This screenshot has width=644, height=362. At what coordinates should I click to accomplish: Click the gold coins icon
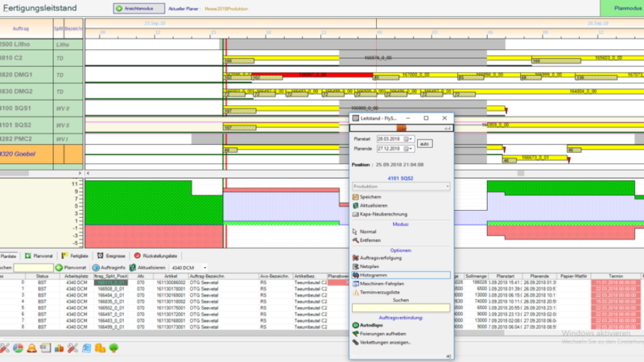100,348
